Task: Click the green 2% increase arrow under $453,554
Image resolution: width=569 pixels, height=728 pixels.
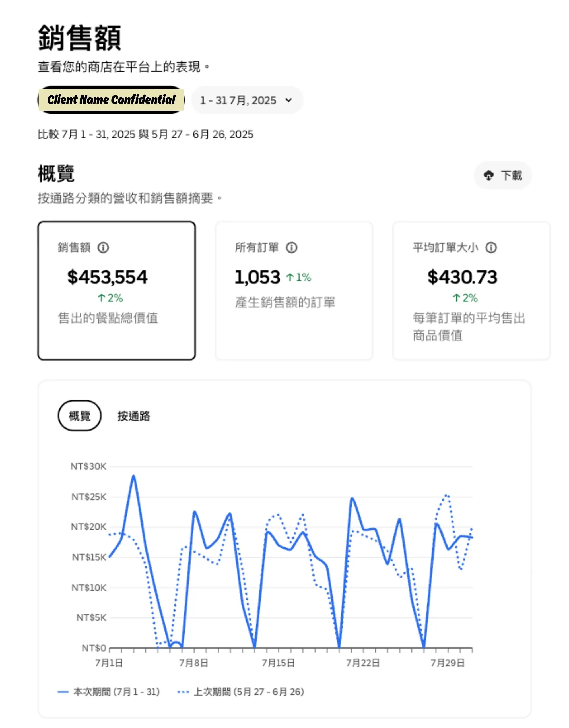Action: pos(101,298)
